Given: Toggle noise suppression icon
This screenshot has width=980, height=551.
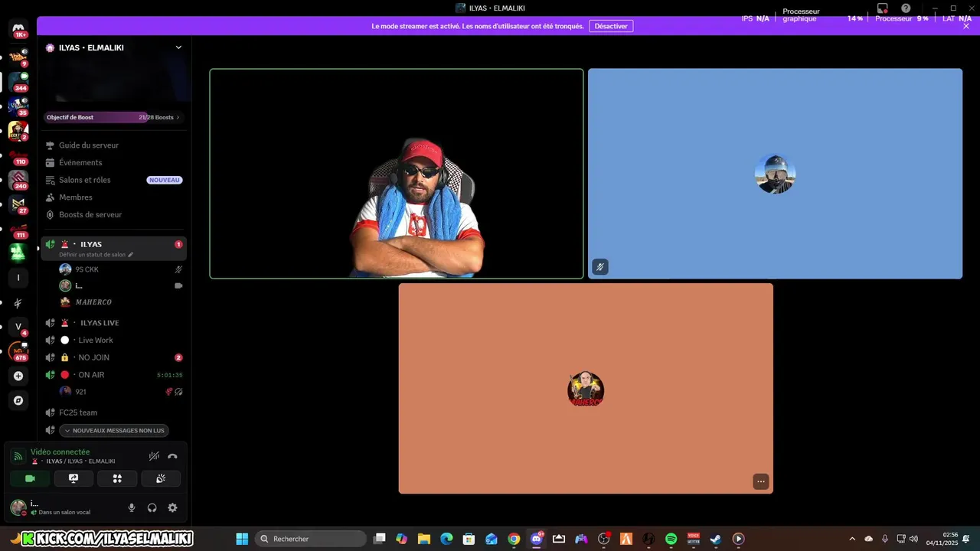Looking at the screenshot, I should [x=154, y=456].
